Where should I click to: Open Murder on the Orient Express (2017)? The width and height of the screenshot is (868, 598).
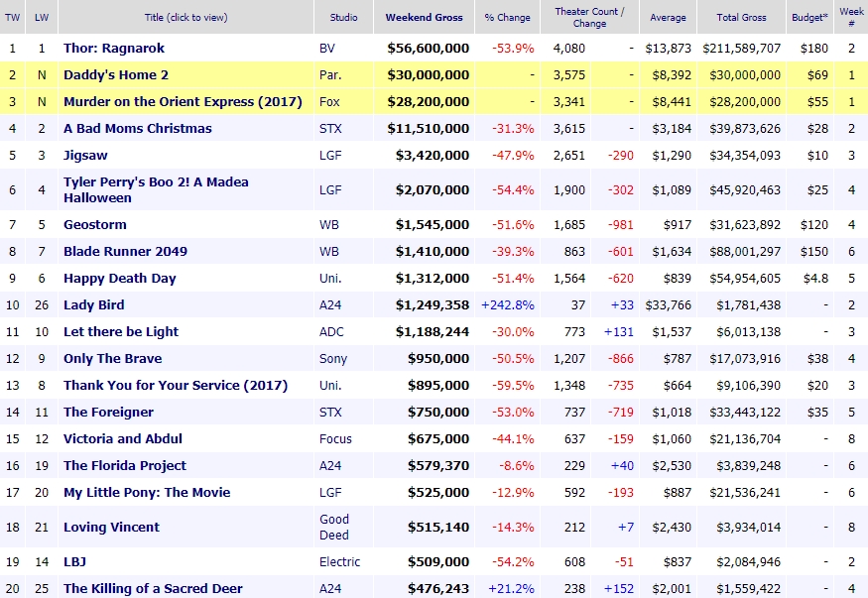tap(183, 102)
